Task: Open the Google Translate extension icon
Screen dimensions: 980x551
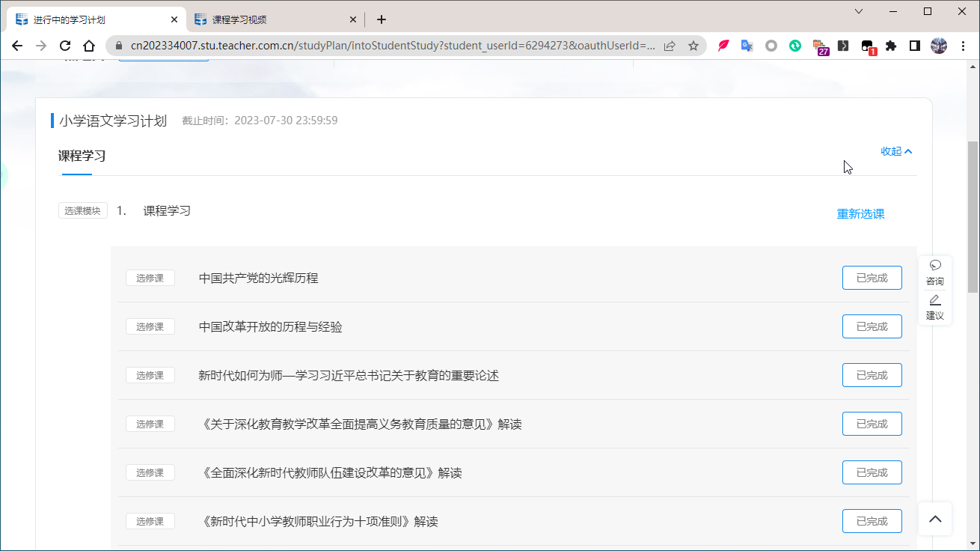Action: pyautogui.click(x=747, y=46)
